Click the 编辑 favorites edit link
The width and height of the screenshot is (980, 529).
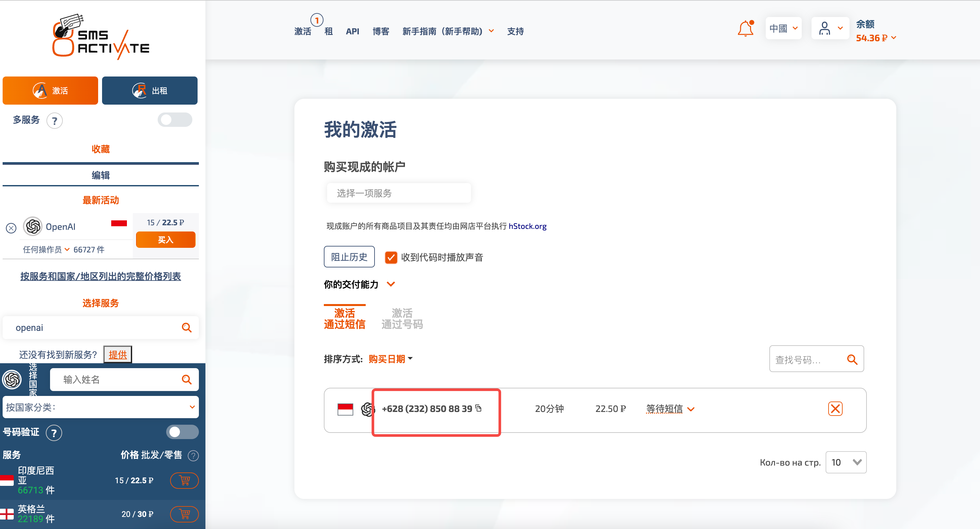point(100,175)
